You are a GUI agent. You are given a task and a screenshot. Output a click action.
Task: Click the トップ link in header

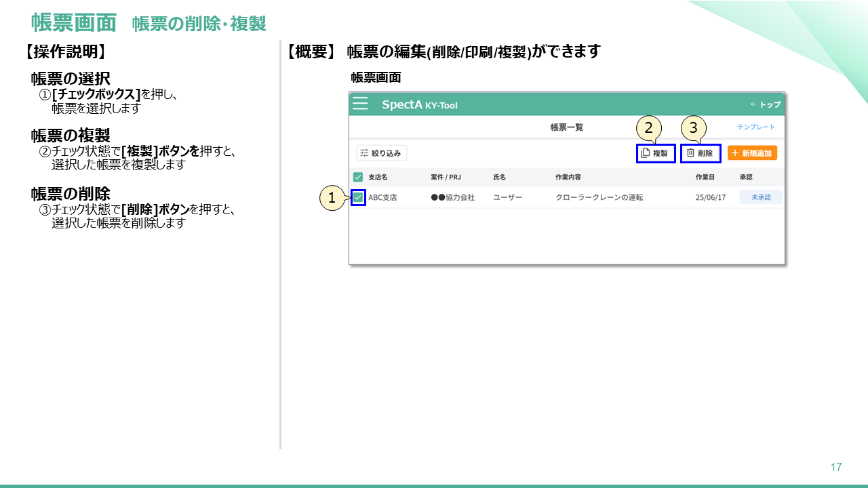point(770,104)
